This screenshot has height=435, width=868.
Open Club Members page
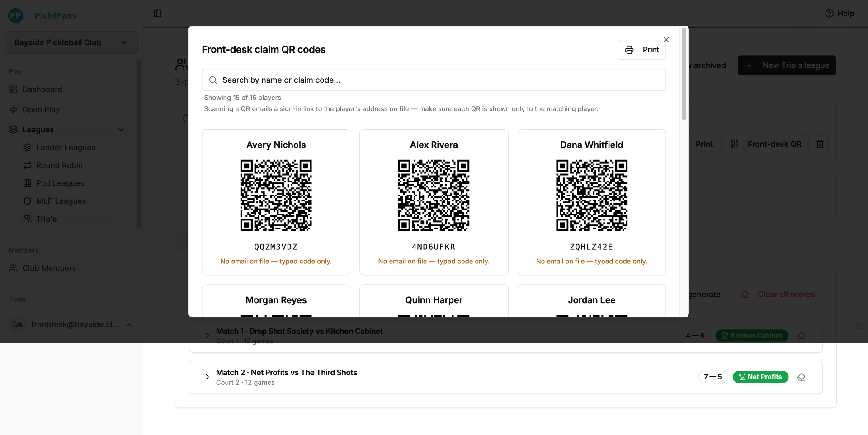[49, 268]
